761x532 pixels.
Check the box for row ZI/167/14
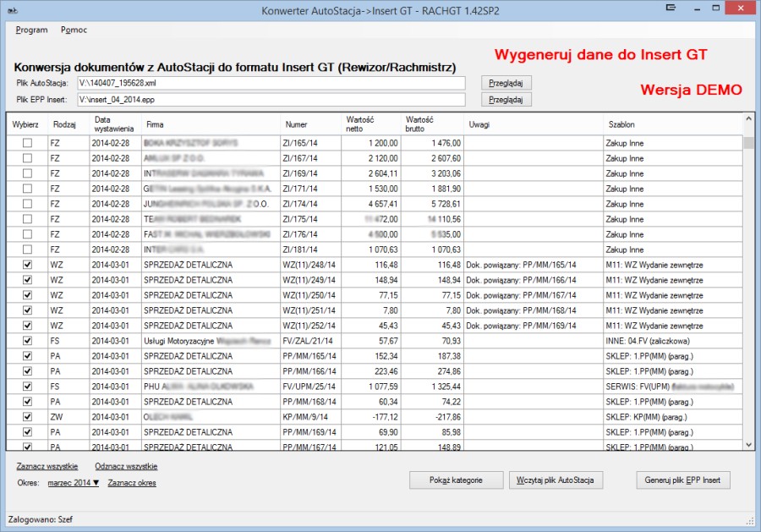tap(27, 158)
